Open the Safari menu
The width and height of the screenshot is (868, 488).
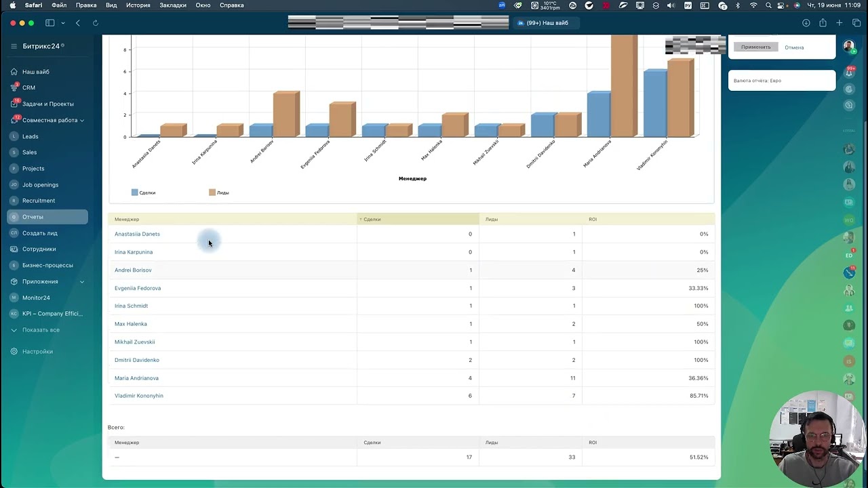[x=33, y=5]
